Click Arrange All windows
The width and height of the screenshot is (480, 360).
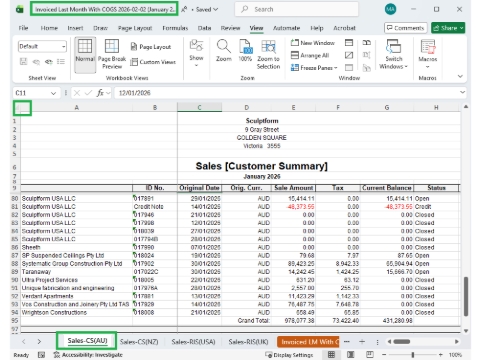pos(310,55)
